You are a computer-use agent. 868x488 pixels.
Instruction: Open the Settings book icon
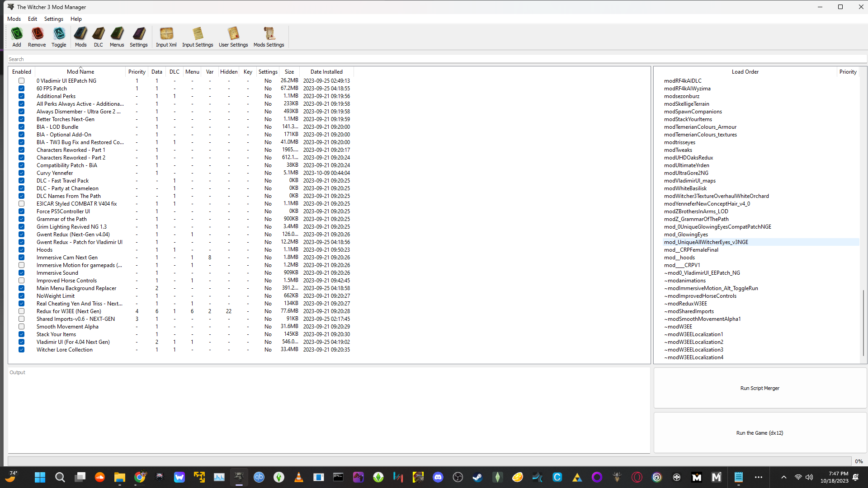138,37
